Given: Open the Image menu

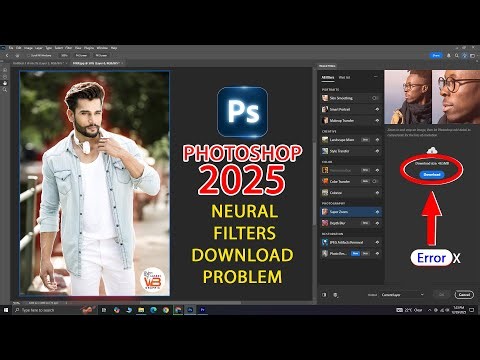Looking at the screenshot, I should point(28,48).
